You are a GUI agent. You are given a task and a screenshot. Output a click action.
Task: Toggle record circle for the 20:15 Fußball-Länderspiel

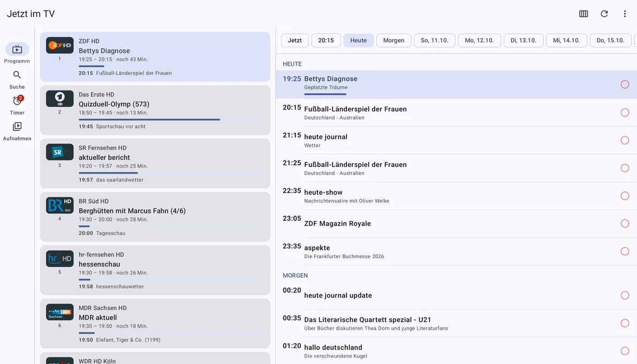[x=625, y=112]
